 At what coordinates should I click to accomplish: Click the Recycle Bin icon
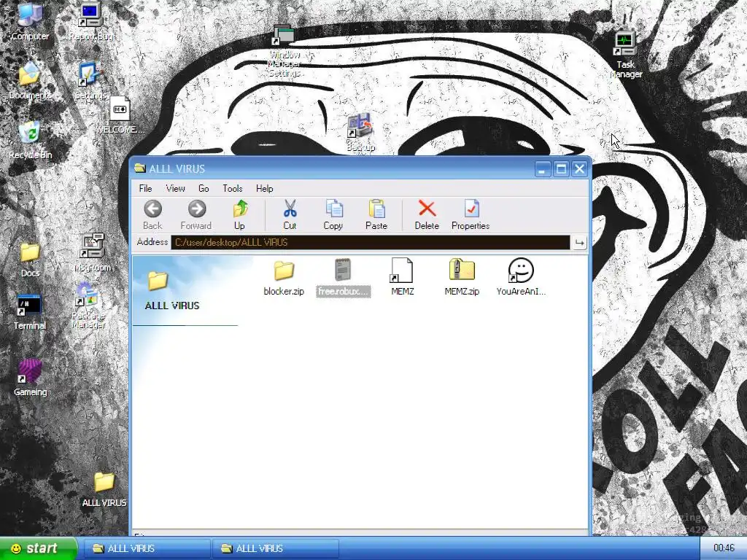pos(30,133)
